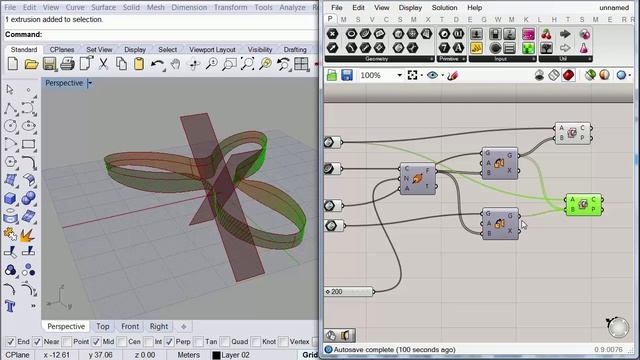The height and width of the screenshot is (360, 640).
Task: Click the String 'A' primitive icon
Action: [458, 48]
